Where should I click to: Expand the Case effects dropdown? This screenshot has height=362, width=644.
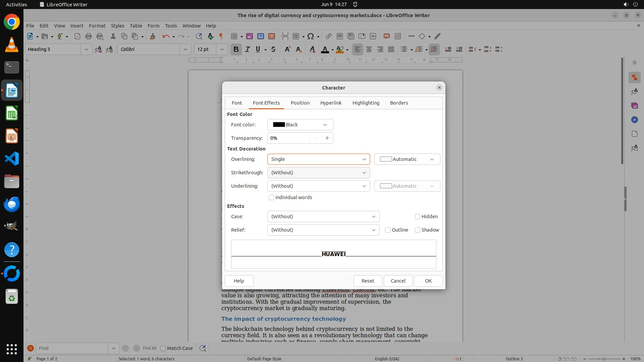pyautogui.click(x=323, y=217)
